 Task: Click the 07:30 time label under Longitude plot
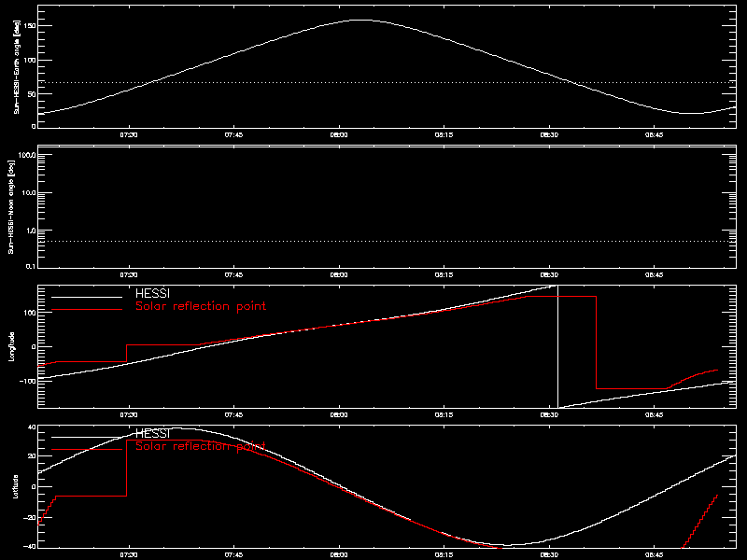click(x=129, y=415)
